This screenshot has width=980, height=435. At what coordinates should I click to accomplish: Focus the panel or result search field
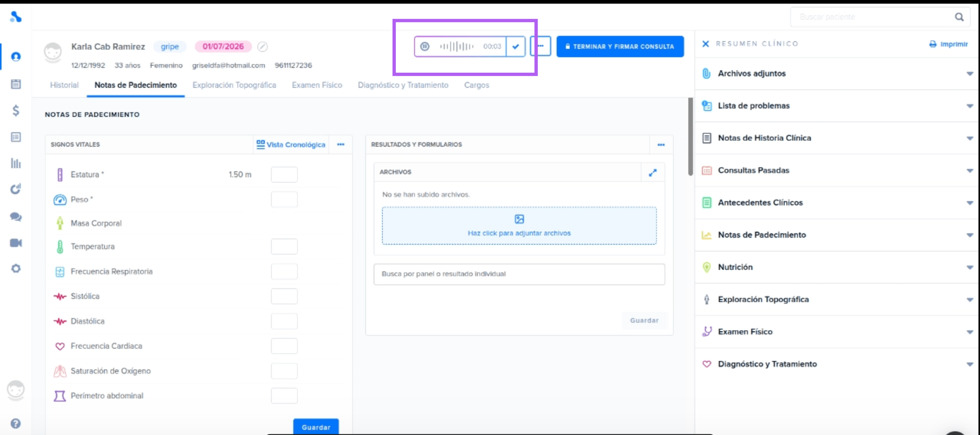pos(519,274)
